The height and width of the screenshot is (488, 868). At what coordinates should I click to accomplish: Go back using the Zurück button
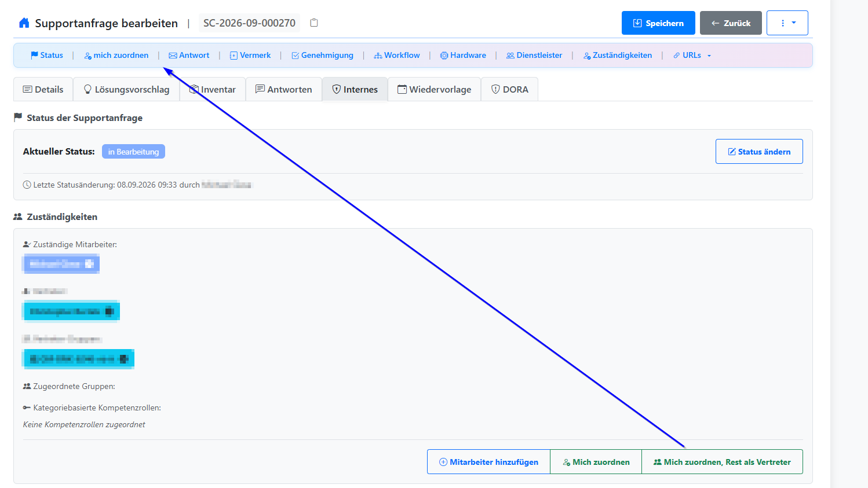click(x=731, y=23)
